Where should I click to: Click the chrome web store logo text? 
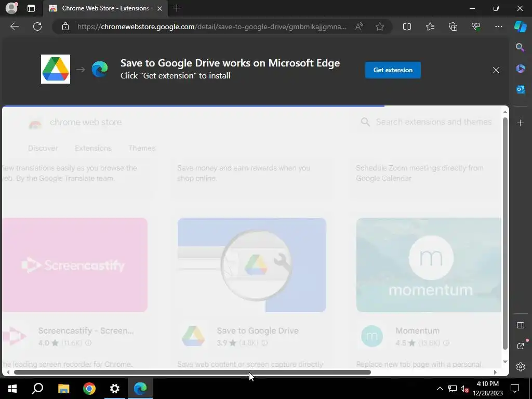click(x=86, y=122)
